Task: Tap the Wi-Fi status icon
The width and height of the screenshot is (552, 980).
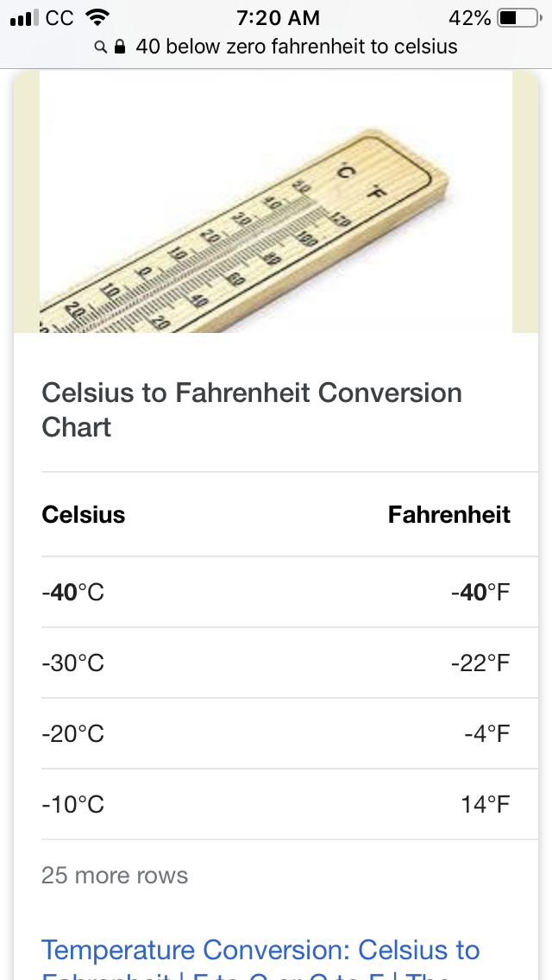Action: (x=98, y=17)
